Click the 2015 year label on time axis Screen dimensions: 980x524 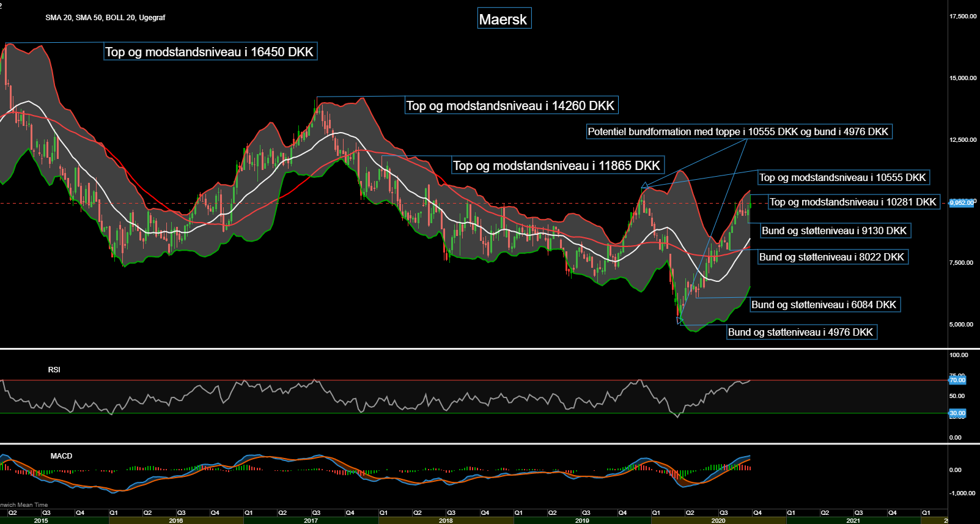[41, 520]
